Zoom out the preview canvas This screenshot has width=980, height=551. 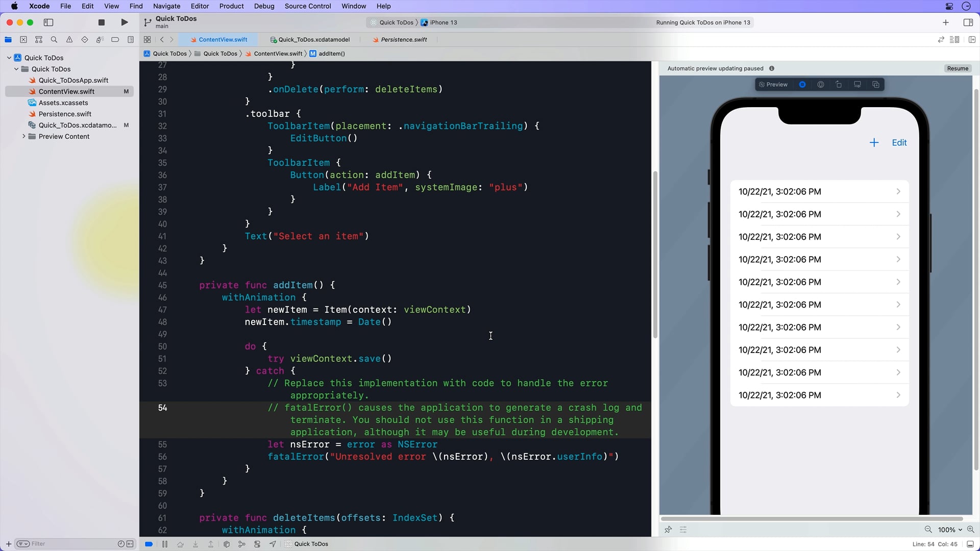(928, 530)
